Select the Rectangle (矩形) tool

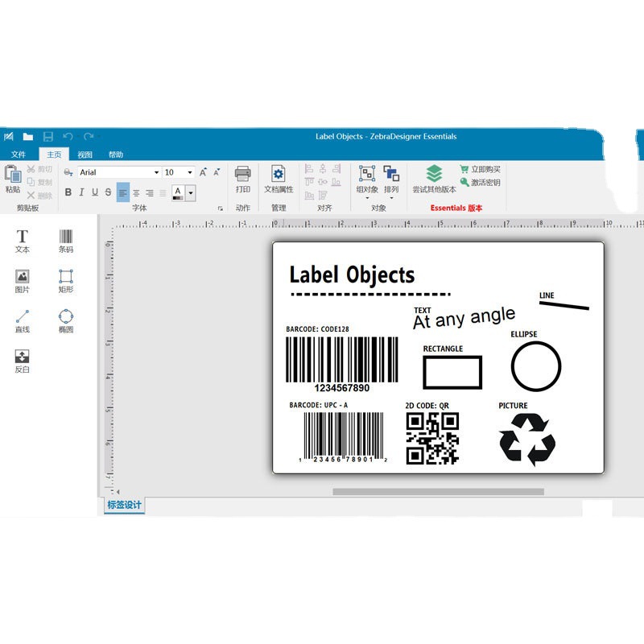(x=66, y=281)
